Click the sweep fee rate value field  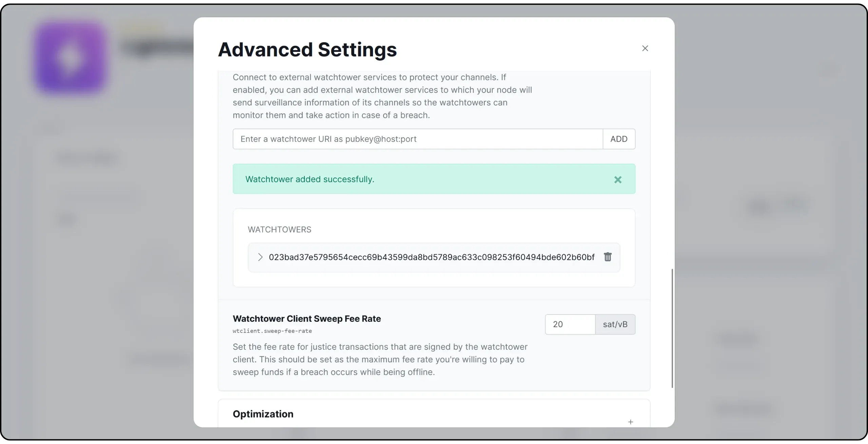[570, 324]
